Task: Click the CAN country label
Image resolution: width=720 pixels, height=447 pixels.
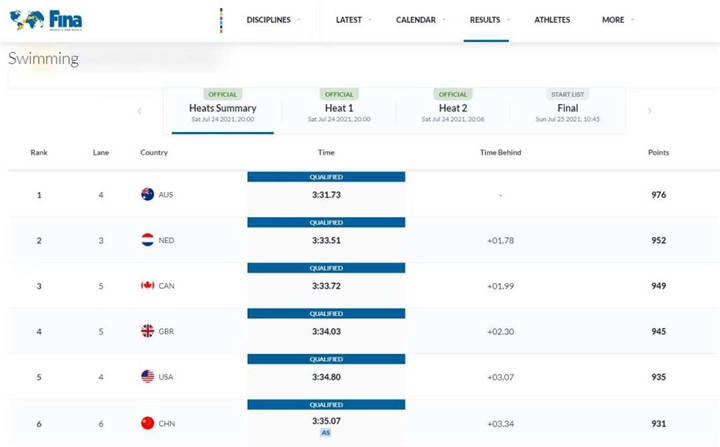Action: coord(166,286)
